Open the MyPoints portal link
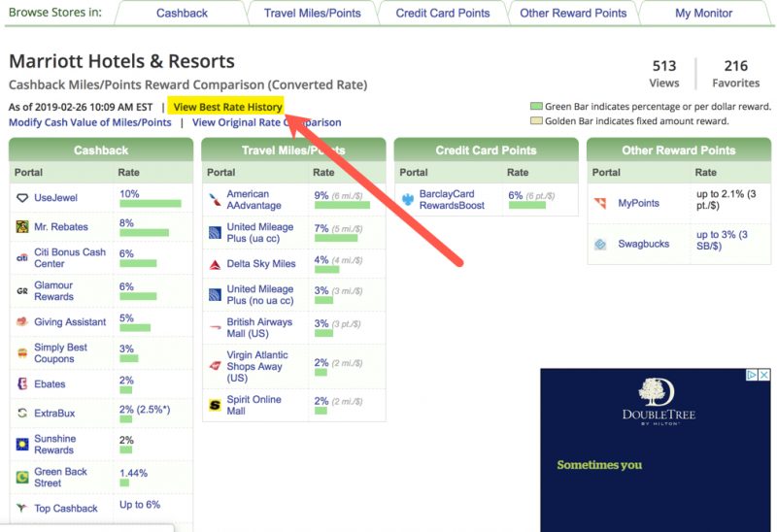The height and width of the screenshot is (532, 777). tap(638, 203)
